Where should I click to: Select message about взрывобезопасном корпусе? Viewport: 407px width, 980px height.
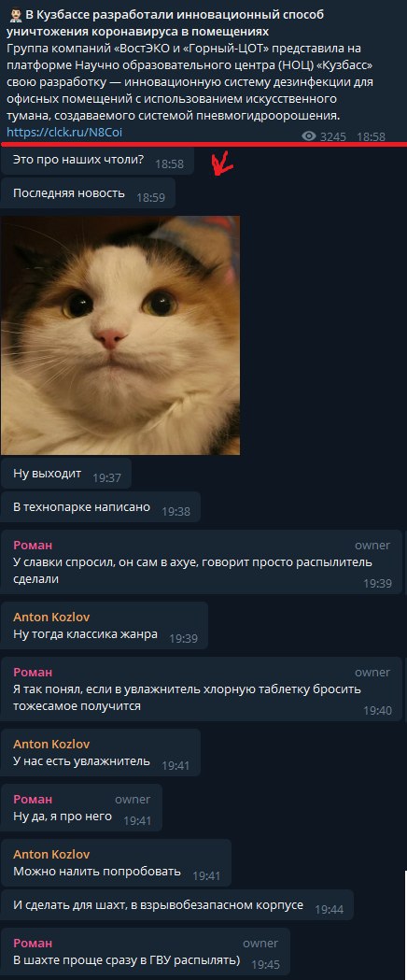tap(176, 905)
